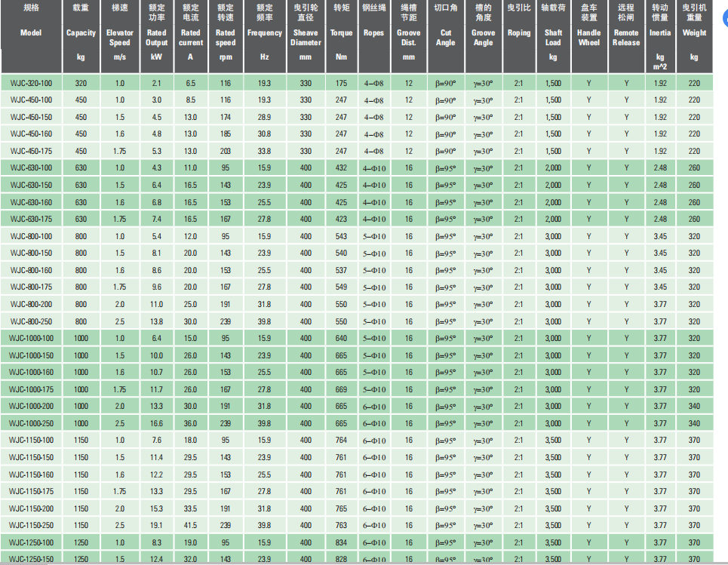
Task: Click the Capacity kg column header
Action: point(81,36)
